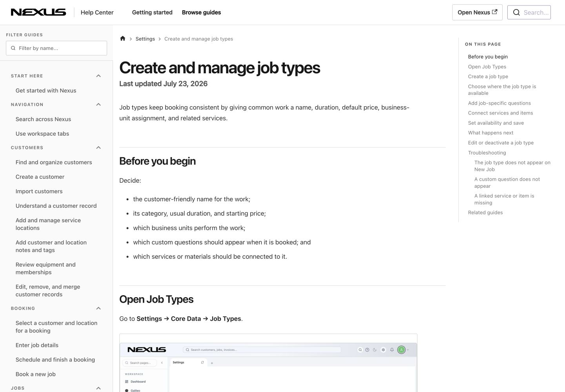565x392 pixels.
Task: Jump to 'Create a job type' section
Action: 488,76
